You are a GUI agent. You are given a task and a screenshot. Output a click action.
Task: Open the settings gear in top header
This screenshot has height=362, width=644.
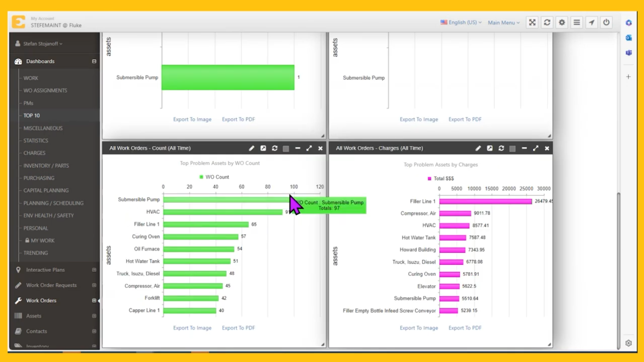(x=562, y=22)
